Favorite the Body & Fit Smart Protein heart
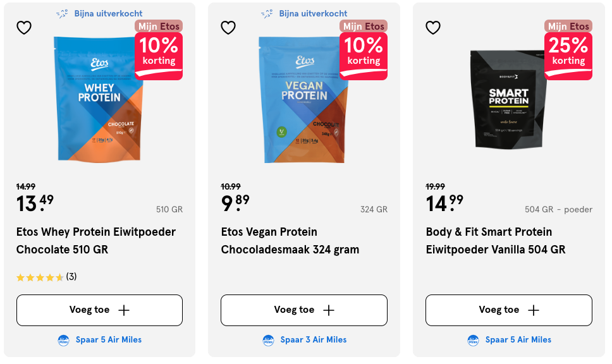 [x=433, y=28]
